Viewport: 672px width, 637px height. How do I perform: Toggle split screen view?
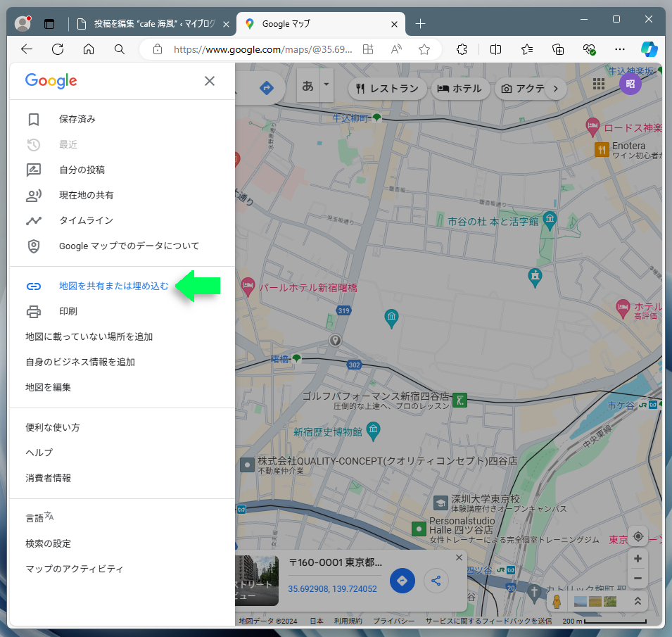[x=495, y=50]
